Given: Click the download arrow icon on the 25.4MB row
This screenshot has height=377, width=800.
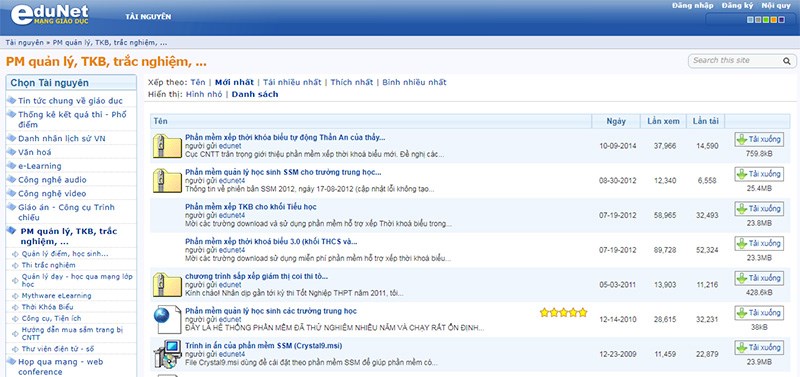Looking at the screenshot, I should pos(742,174).
